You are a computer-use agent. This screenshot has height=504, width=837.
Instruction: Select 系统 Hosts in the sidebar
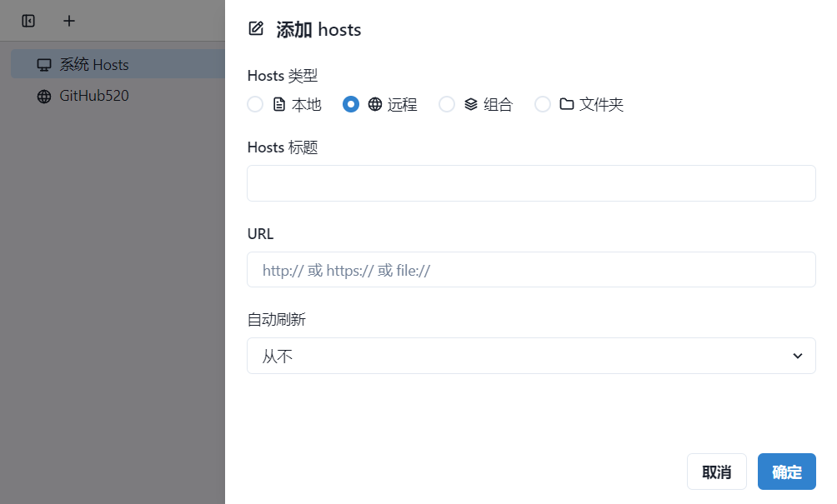point(118,64)
